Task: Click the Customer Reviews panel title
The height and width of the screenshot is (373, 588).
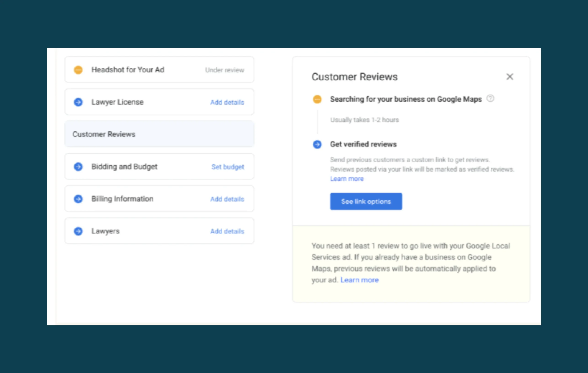Action: point(355,77)
